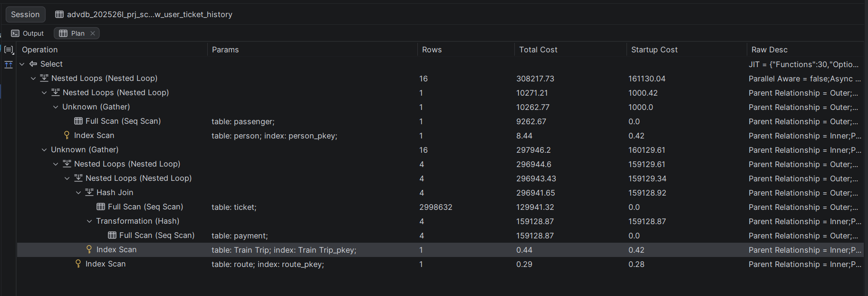Screen dimensions: 868x296
Task: Click the Rows column header
Action: (432, 49)
